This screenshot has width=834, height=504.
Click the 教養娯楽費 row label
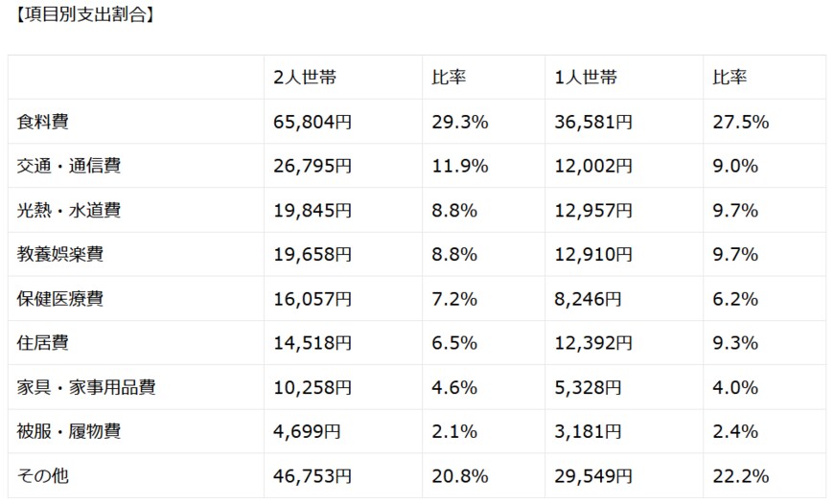tap(60, 254)
